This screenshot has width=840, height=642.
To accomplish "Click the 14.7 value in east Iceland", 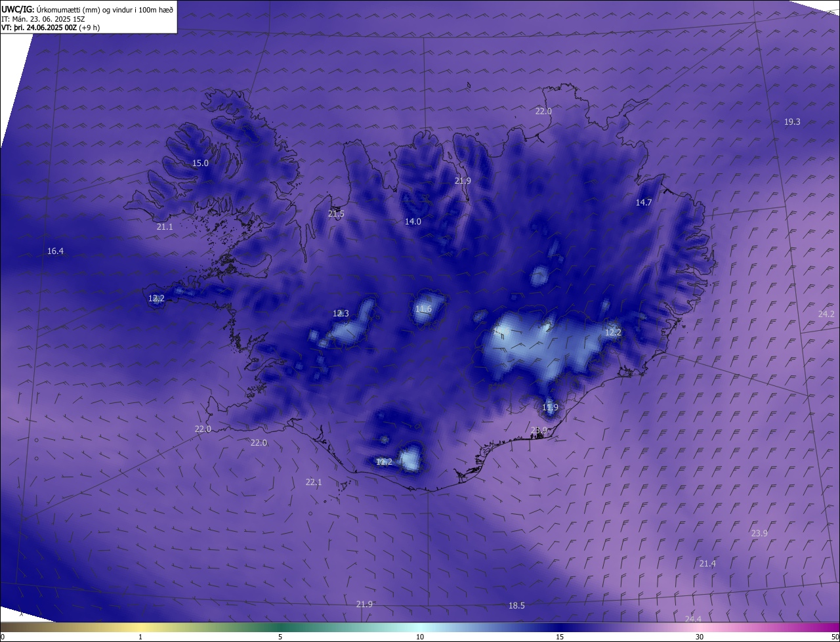I will tap(644, 202).
